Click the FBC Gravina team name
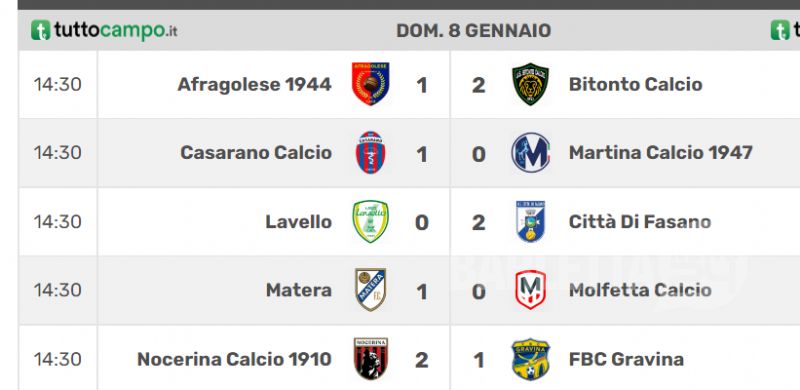The image size is (800, 390). coord(626,359)
